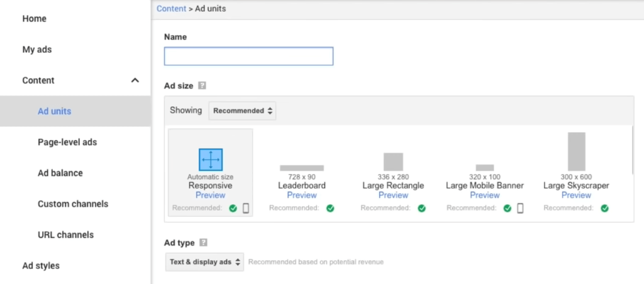Image resolution: width=644 pixels, height=284 pixels.
Task: Click the Ad type help icon
Action: [203, 243]
